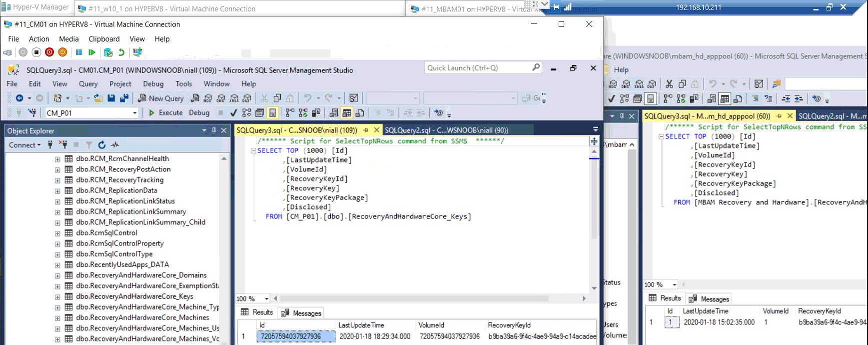Screen dimensions: 868x345
Task: Collapse the SELECT block in CM01 editor
Action: (253, 150)
